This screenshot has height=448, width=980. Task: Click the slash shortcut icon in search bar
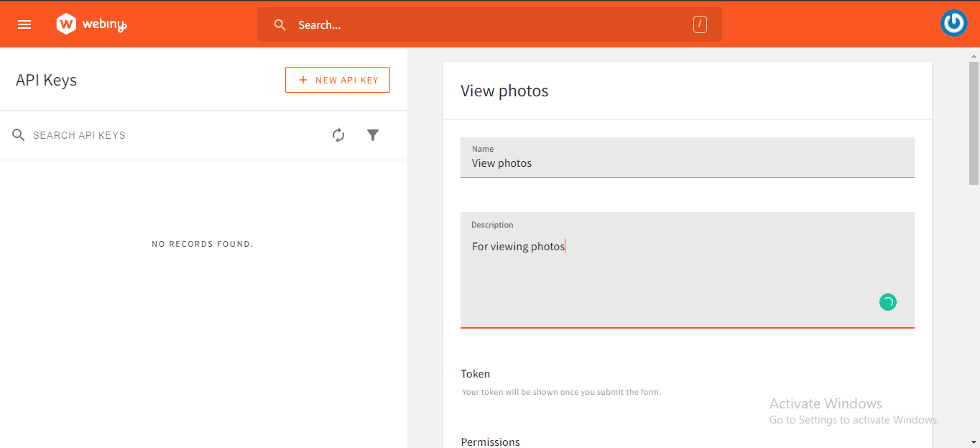pyautogui.click(x=700, y=24)
